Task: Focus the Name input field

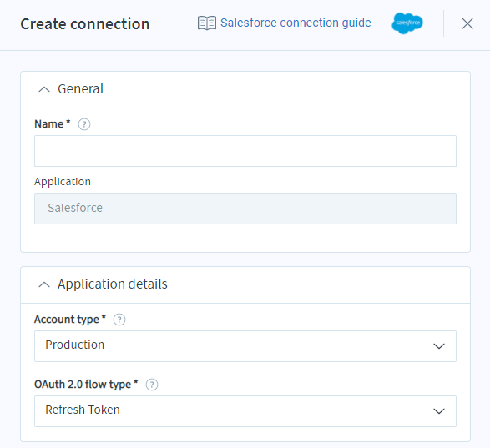Action: coord(245,151)
